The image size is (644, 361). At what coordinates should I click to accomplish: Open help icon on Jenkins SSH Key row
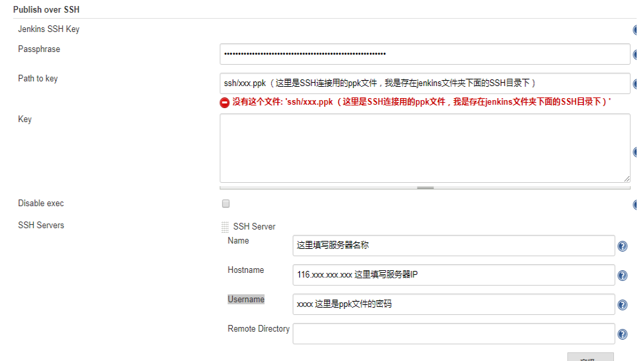[x=635, y=30]
